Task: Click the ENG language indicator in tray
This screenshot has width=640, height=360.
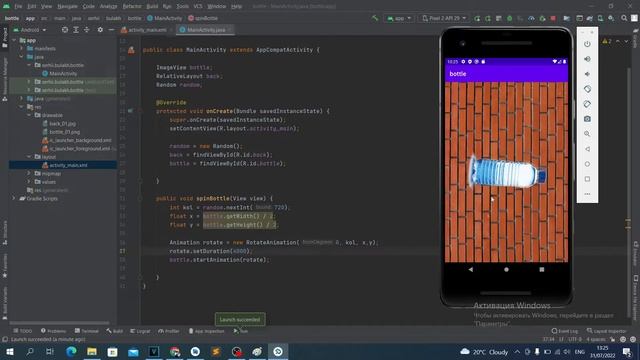Action: [580, 351]
